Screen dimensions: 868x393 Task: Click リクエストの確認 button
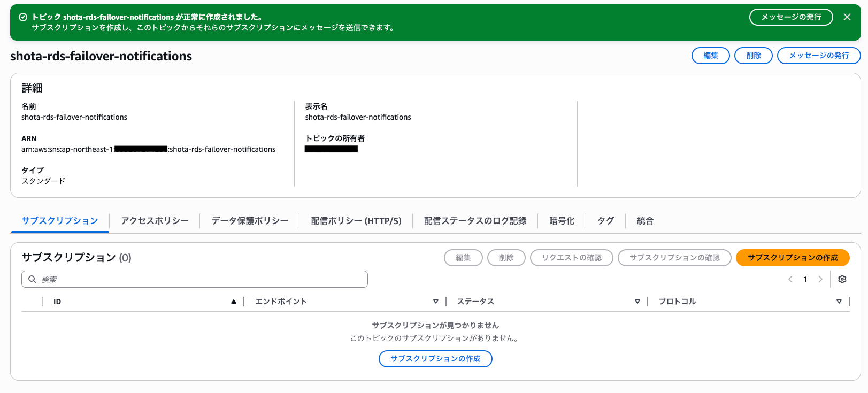pyautogui.click(x=571, y=258)
